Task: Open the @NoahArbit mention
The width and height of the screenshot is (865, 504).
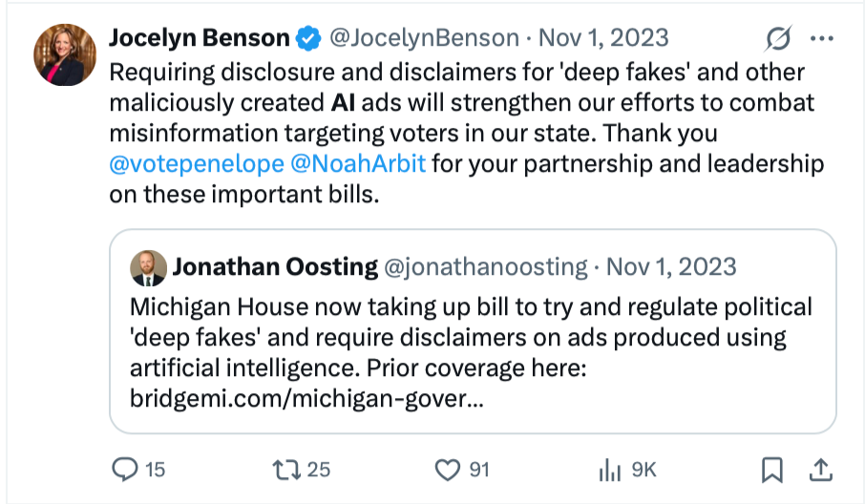Action: coord(358,164)
